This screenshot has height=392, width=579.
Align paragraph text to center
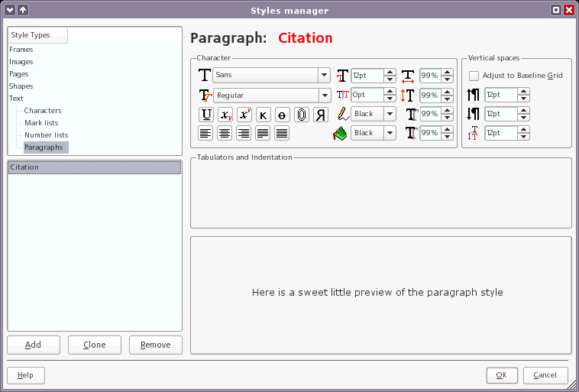click(225, 133)
